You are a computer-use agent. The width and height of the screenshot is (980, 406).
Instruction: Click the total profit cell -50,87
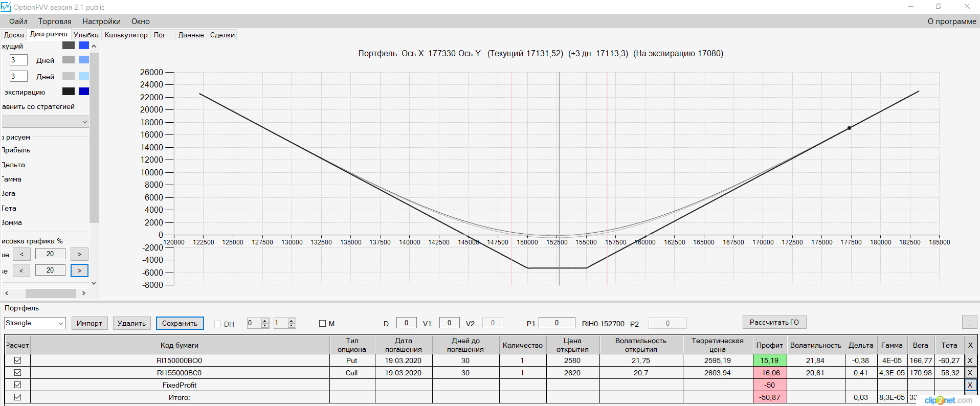pyautogui.click(x=770, y=397)
